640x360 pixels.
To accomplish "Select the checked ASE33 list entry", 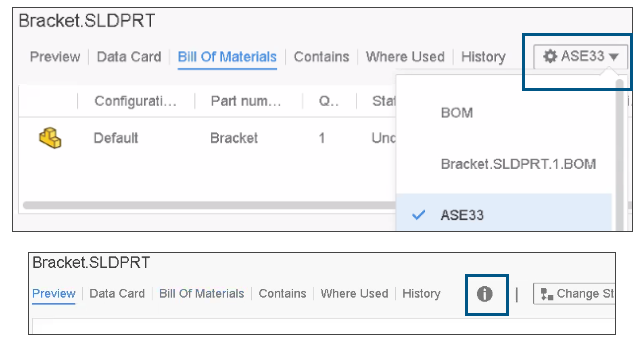I will pyautogui.click(x=504, y=215).
